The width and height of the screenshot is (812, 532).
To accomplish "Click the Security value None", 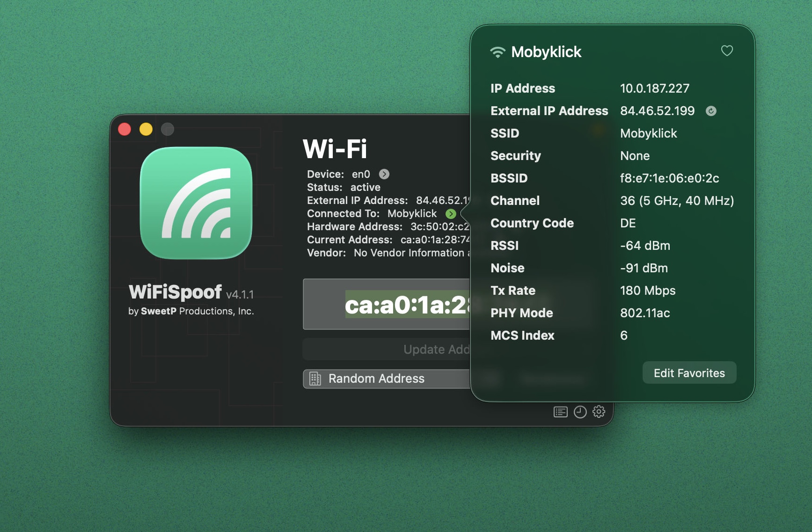I will (x=635, y=156).
